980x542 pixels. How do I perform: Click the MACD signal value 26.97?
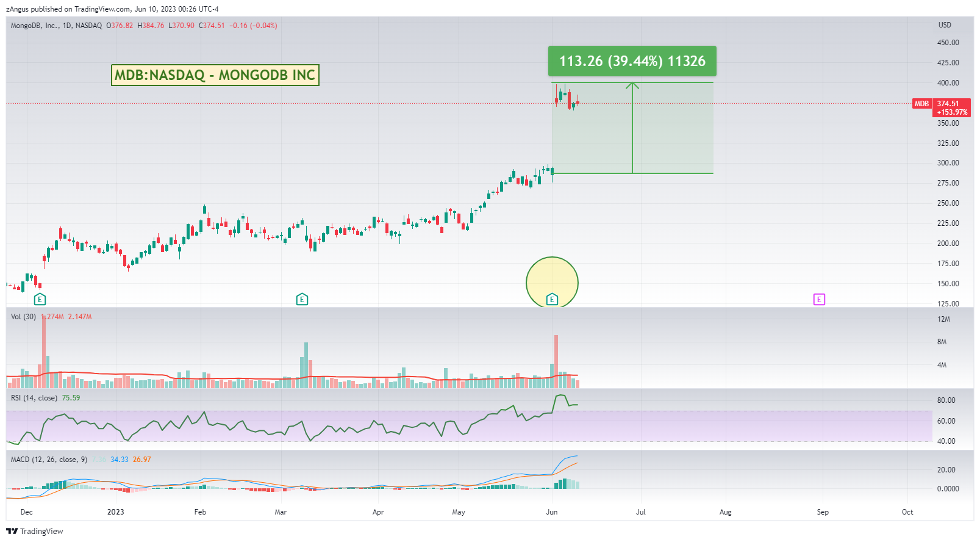click(142, 460)
